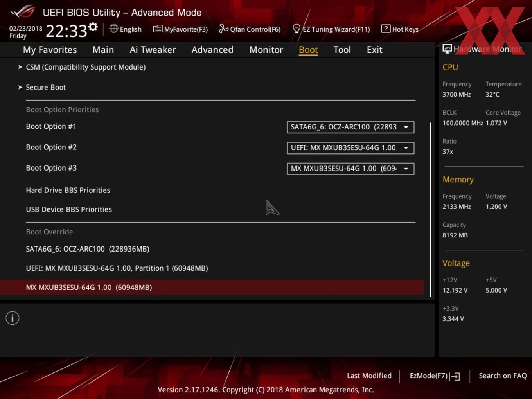Click memory capacity 8192 MB value
Screen dimensions: 532x399
click(455, 235)
